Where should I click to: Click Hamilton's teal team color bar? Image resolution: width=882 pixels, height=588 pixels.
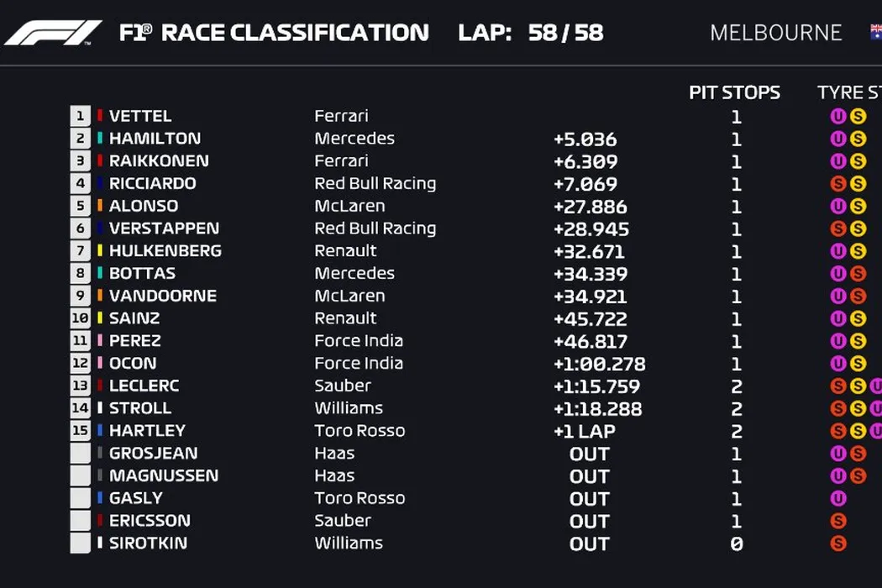click(100, 139)
